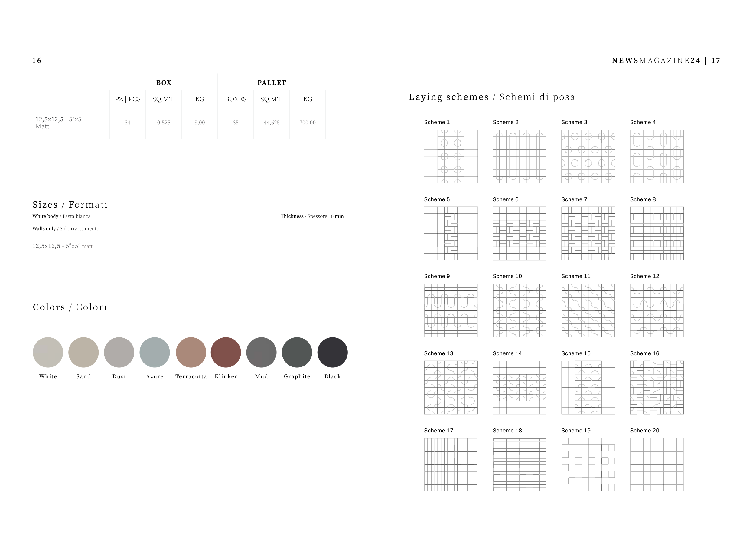Viewport: 756px width, 535px height.
Task: Select the Sand color circle
Action: coord(83,352)
